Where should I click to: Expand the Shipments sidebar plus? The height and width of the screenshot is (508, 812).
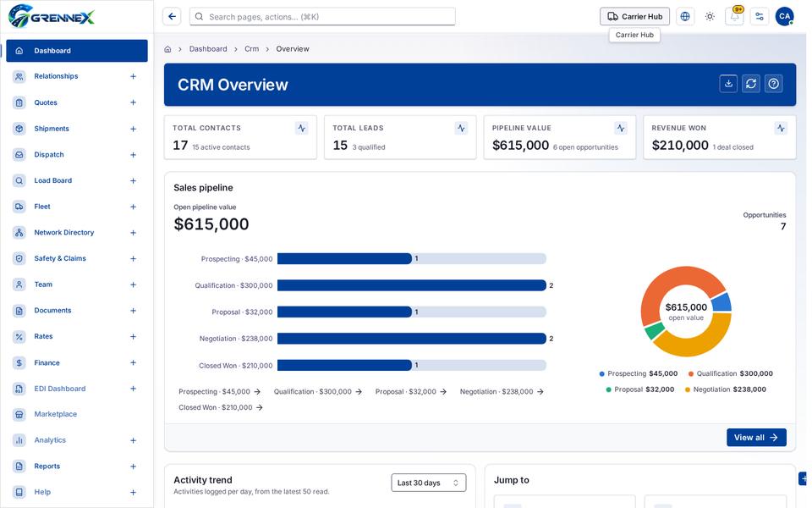pyautogui.click(x=133, y=129)
